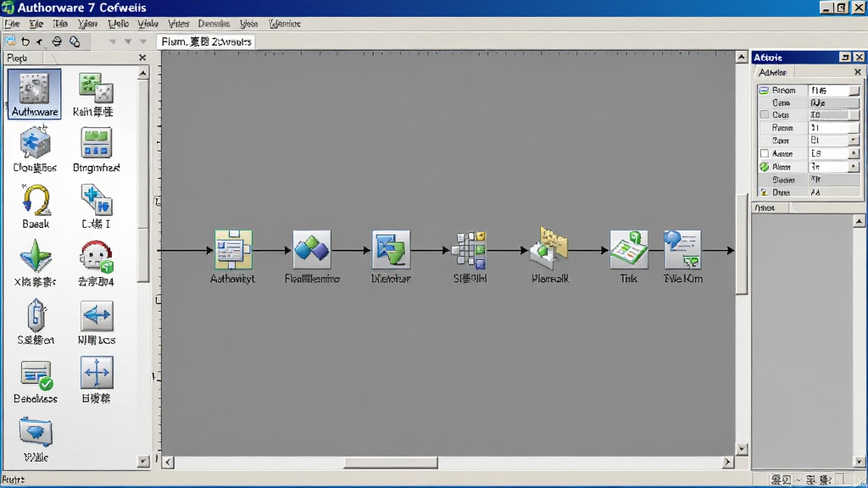Select the four-way move arrows palette icon
The width and height of the screenshot is (868, 488).
point(97,373)
